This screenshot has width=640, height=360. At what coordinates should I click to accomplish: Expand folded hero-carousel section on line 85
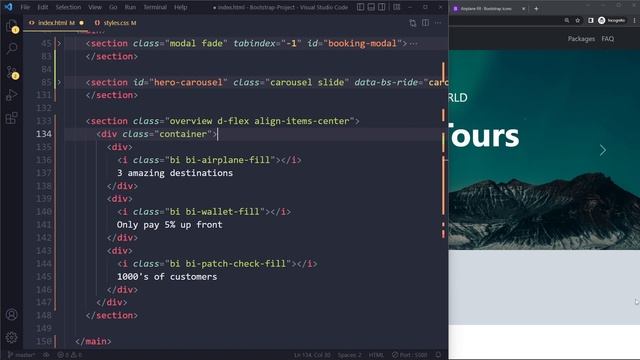59,82
